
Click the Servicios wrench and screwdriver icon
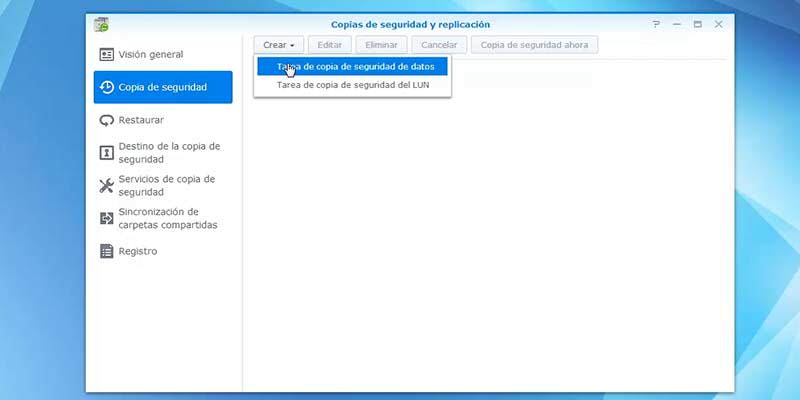pos(107,186)
